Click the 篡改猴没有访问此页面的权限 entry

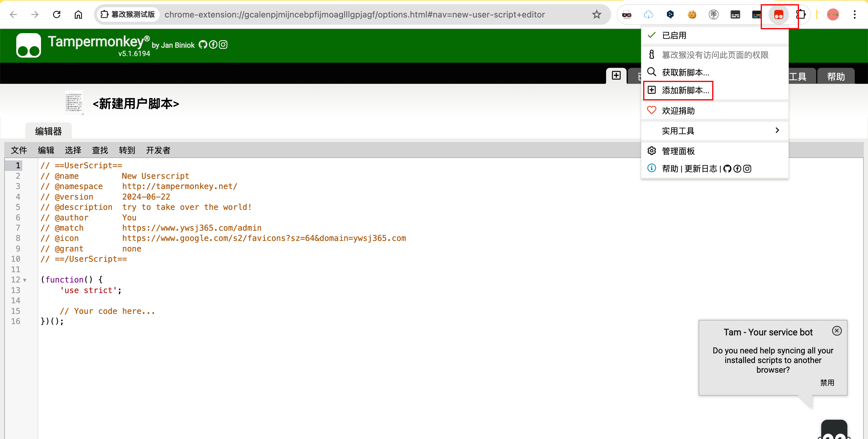[714, 55]
